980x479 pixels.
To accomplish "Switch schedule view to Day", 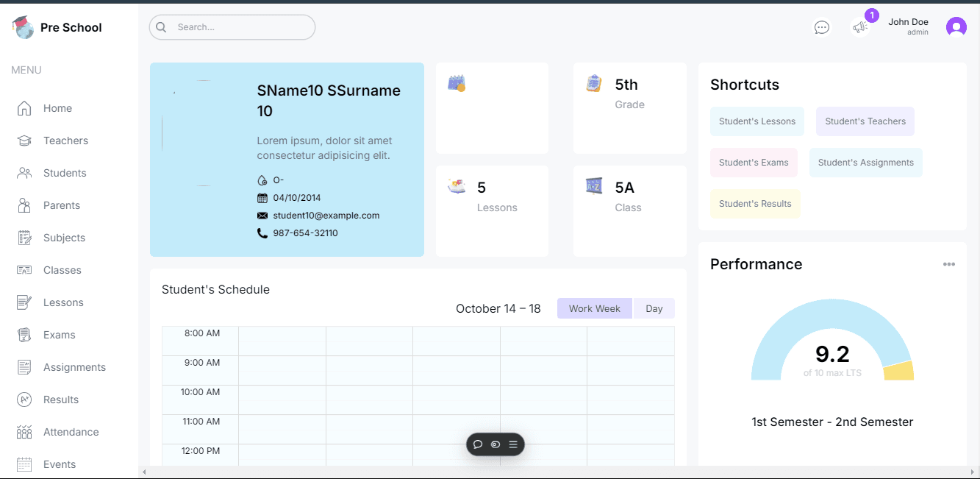I will point(654,308).
